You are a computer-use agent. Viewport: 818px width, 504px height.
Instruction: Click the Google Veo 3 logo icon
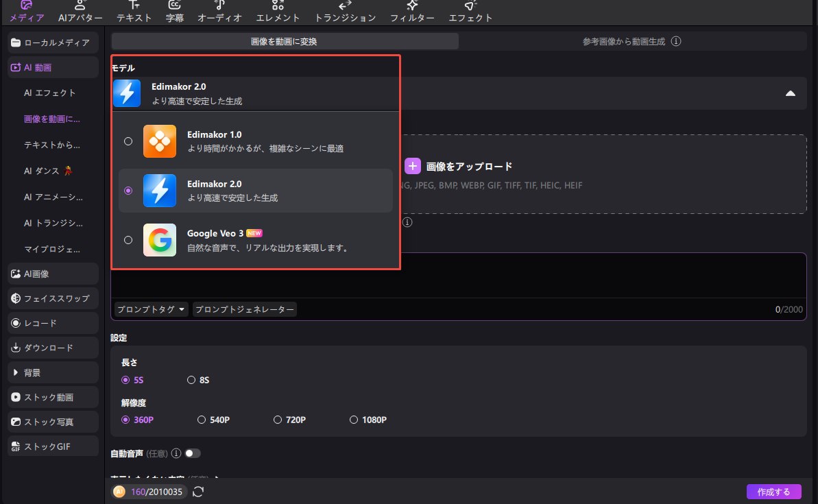click(160, 240)
